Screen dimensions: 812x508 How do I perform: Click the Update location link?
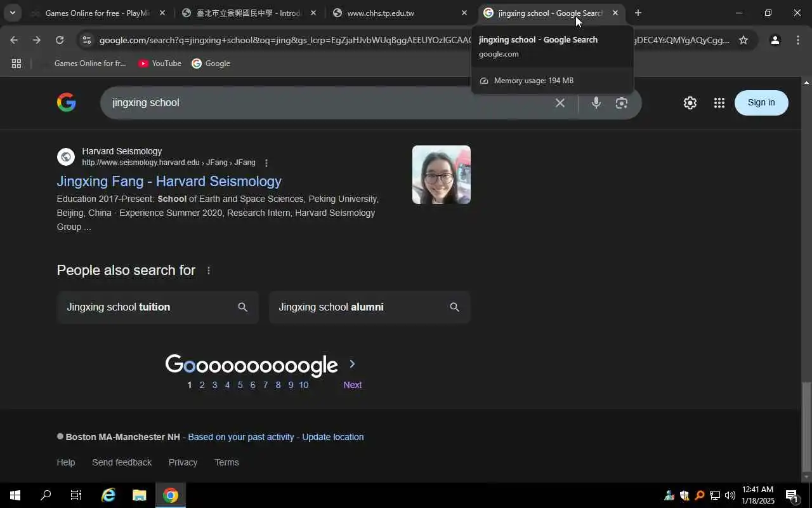[333, 437]
